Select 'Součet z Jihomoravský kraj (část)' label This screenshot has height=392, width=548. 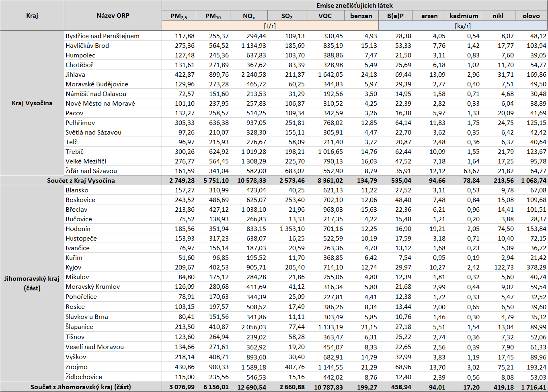click(x=81, y=387)
